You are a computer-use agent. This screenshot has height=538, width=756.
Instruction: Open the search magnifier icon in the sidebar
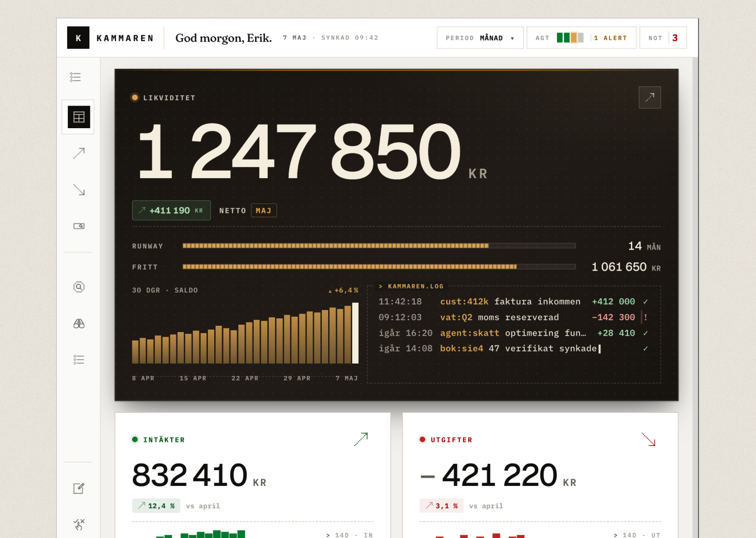point(79,287)
